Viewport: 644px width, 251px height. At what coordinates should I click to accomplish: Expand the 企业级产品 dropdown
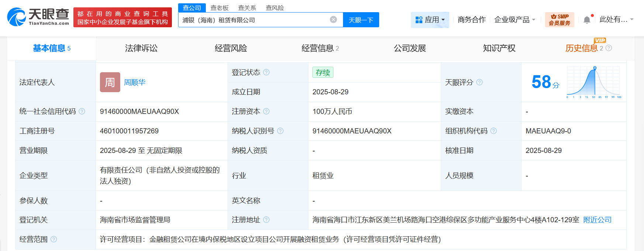pyautogui.click(x=515, y=20)
